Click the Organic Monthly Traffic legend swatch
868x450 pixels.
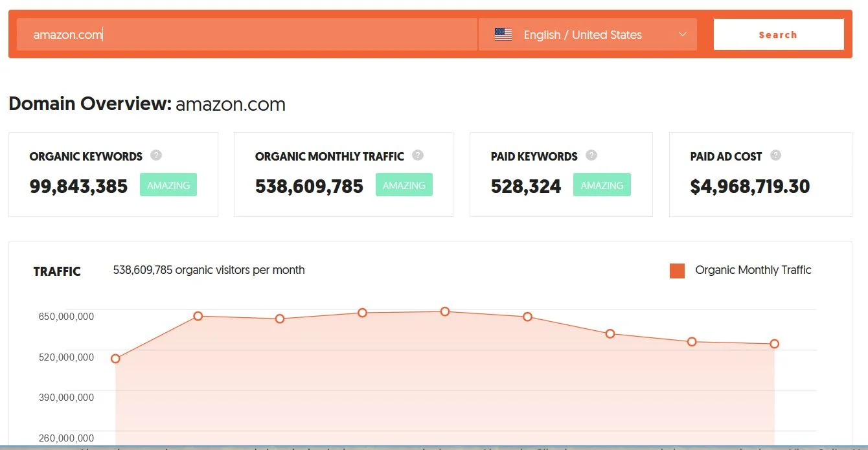677,271
